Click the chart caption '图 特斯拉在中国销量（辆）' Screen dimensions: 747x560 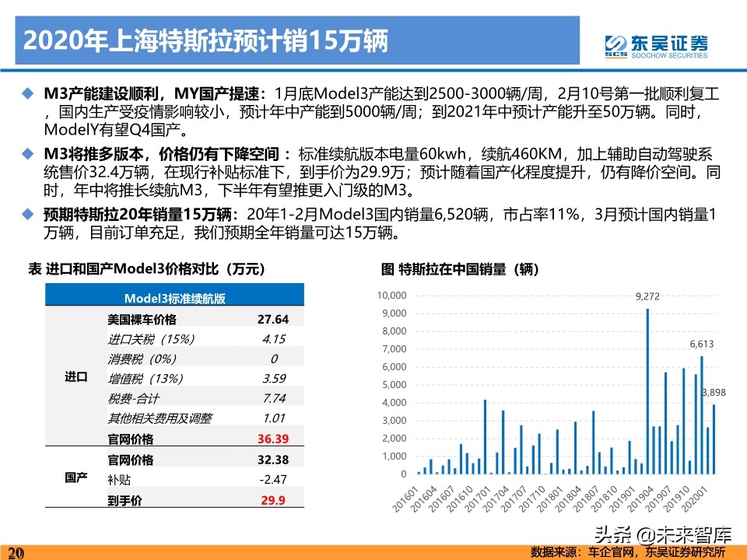[460, 269]
